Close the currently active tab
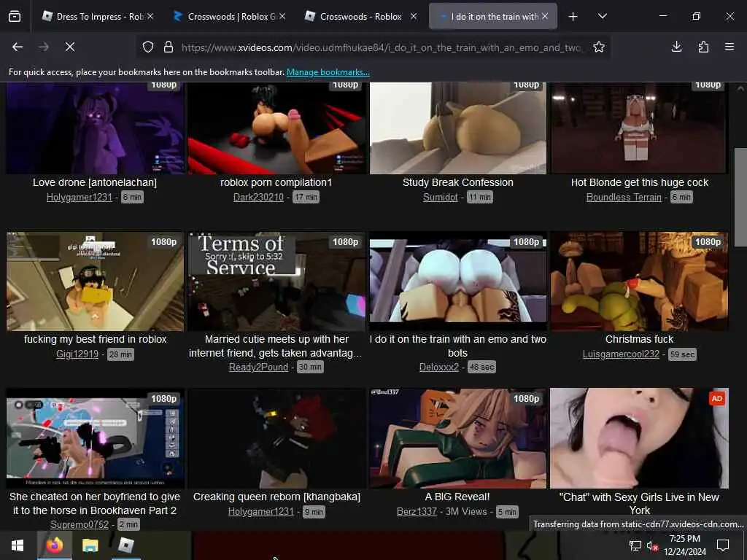 (545, 16)
